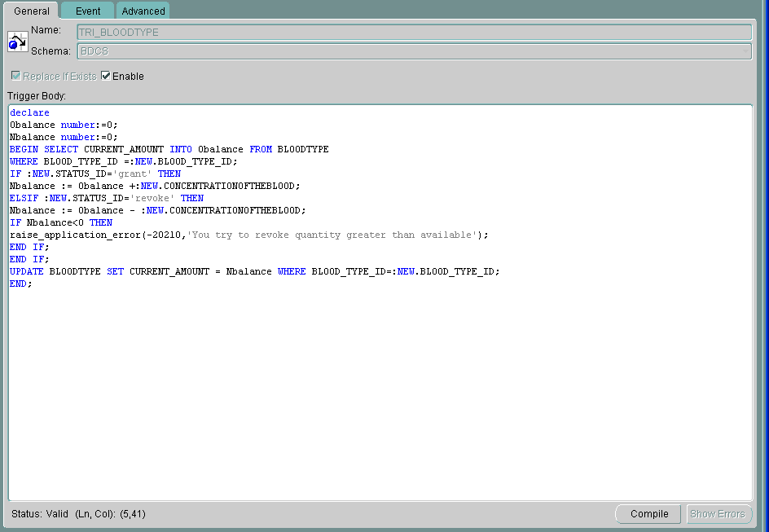The width and height of the screenshot is (769, 532).
Task: Click the Show Errors button
Action: point(717,514)
